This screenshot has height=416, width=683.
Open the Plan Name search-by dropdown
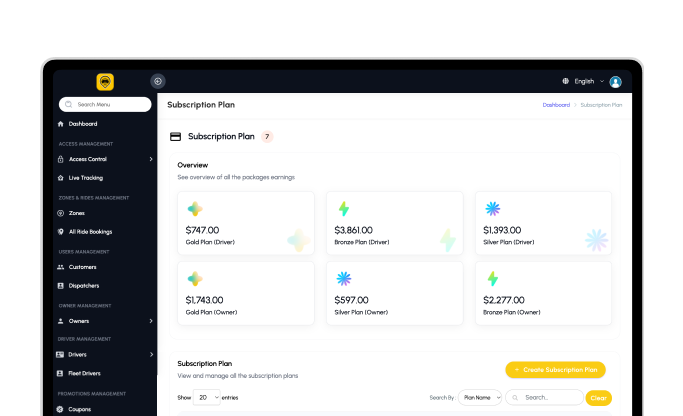point(480,398)
